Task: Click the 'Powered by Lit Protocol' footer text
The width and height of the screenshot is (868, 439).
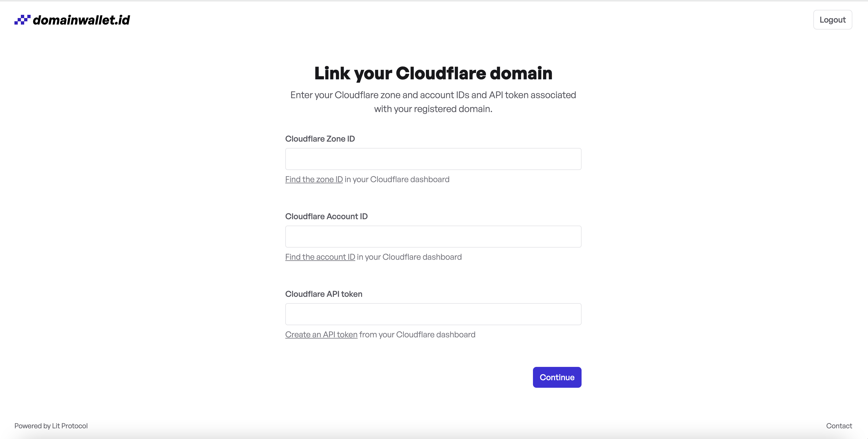Action: coord(51,426)
